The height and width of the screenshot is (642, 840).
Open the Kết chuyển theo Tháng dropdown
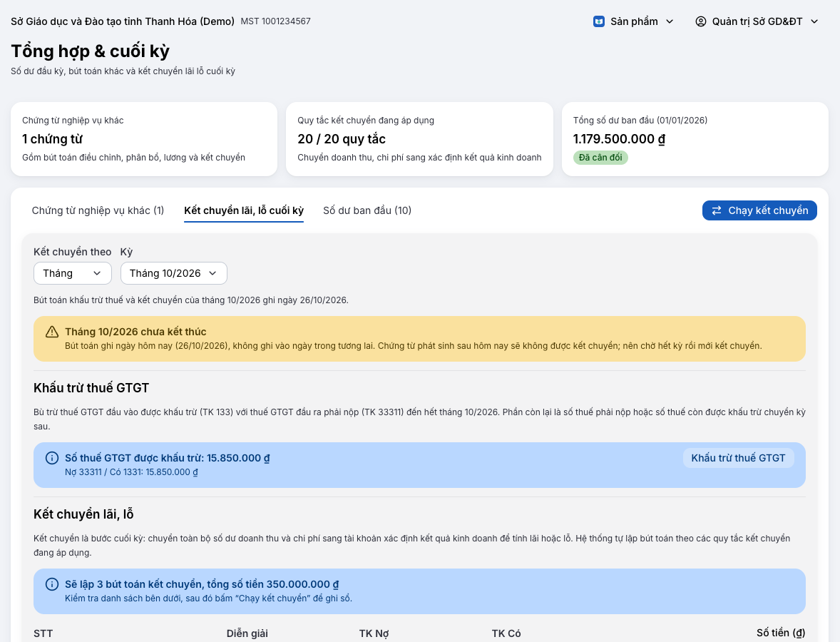click(72, 273)
